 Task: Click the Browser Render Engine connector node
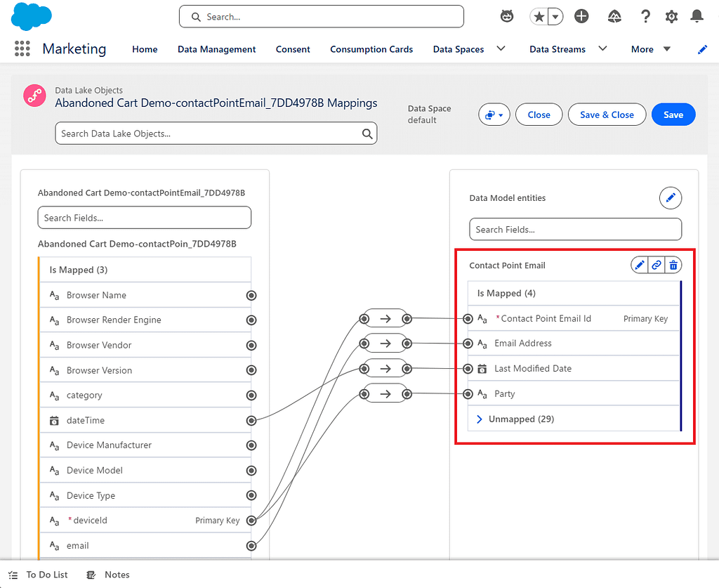(x=251, y=320)
